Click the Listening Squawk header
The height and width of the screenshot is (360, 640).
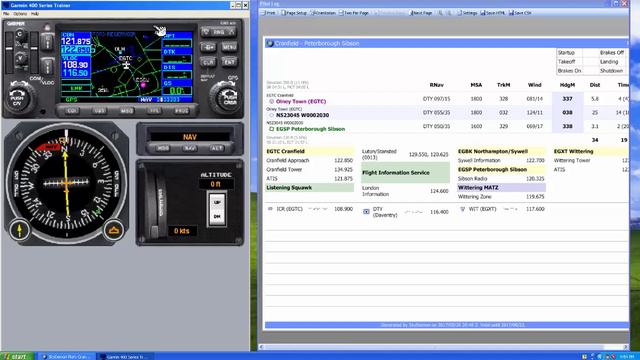coord(309,188)
